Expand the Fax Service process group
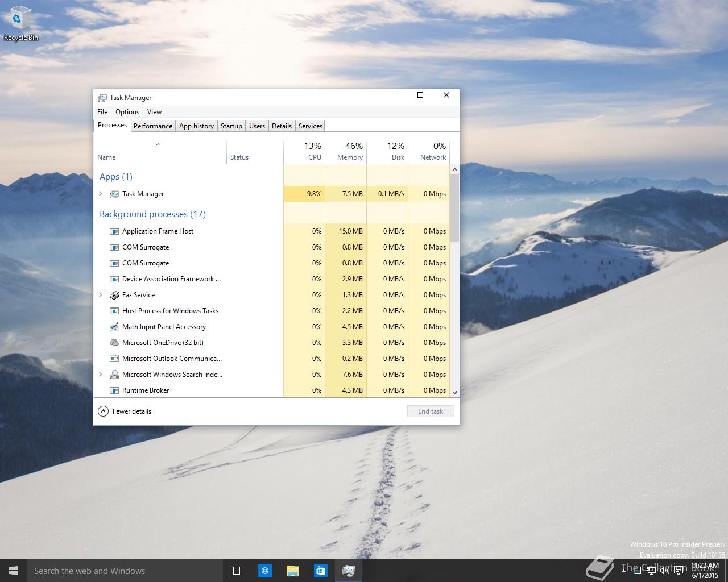Image resolution: width=728 pixels, height=582 pixels. tap(101, 295)
